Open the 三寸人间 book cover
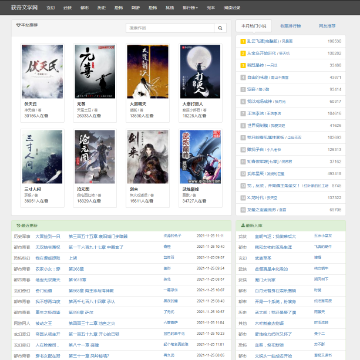Image resolution: width=360 pixels, height=360 pixels. (x=42, y=157)
